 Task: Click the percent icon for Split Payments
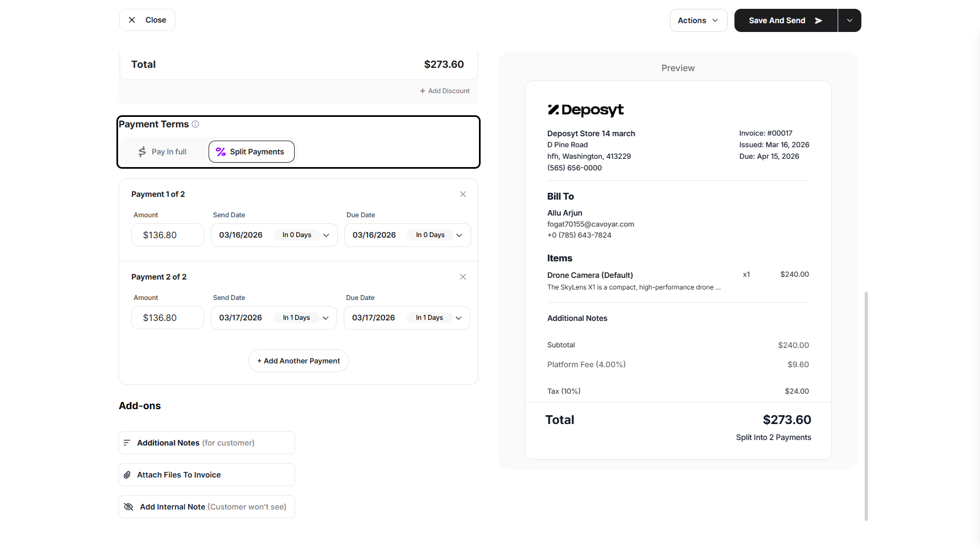tap(221, 152)
